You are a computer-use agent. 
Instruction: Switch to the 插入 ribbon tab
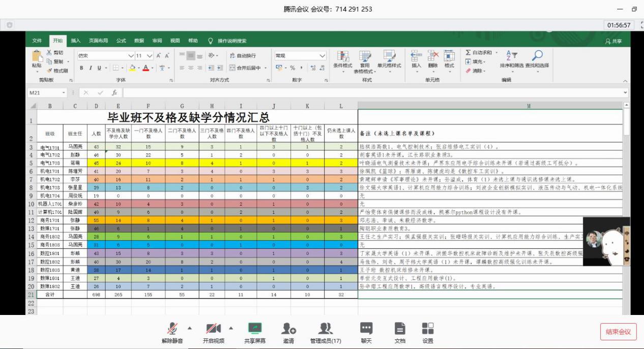[75, 41]
